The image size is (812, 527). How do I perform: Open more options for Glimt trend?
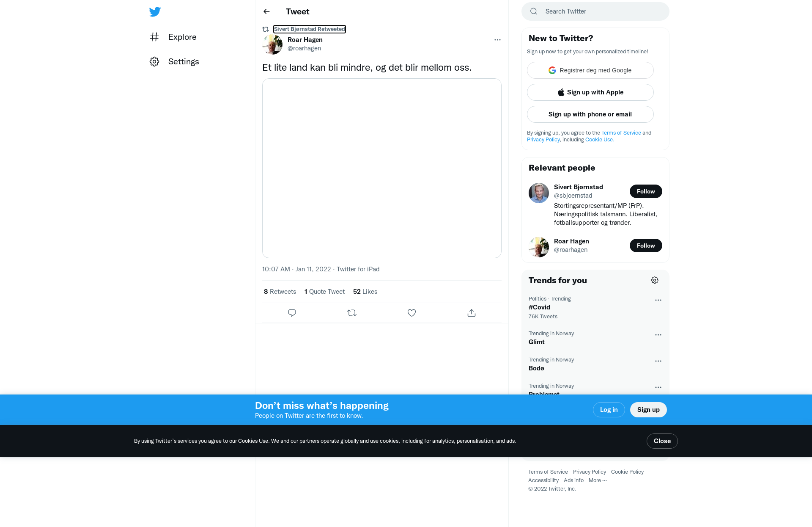coord(658,335)
